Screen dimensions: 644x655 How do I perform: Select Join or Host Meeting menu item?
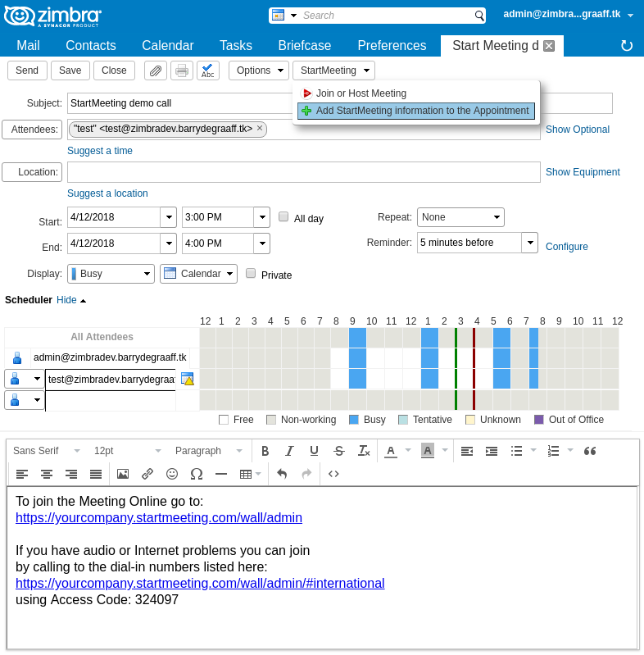416,93
